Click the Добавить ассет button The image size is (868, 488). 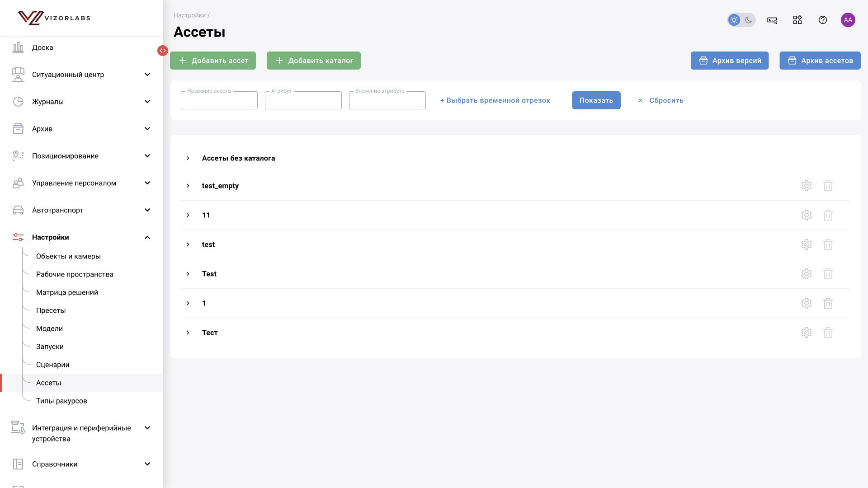pyautogui.click(x=213, y=61)
